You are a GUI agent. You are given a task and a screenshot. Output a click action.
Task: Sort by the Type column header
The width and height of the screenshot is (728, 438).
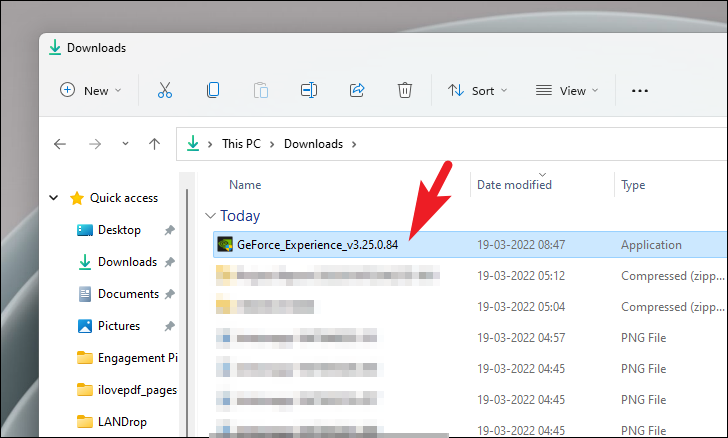[633, 185]
